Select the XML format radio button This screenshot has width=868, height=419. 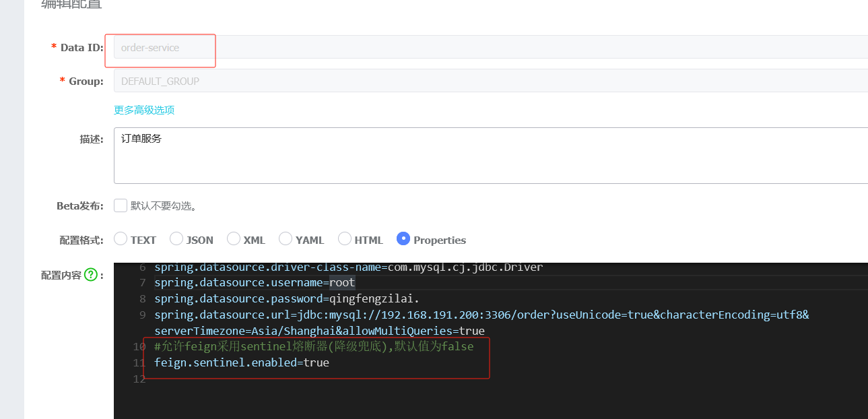tap(234, 238)
